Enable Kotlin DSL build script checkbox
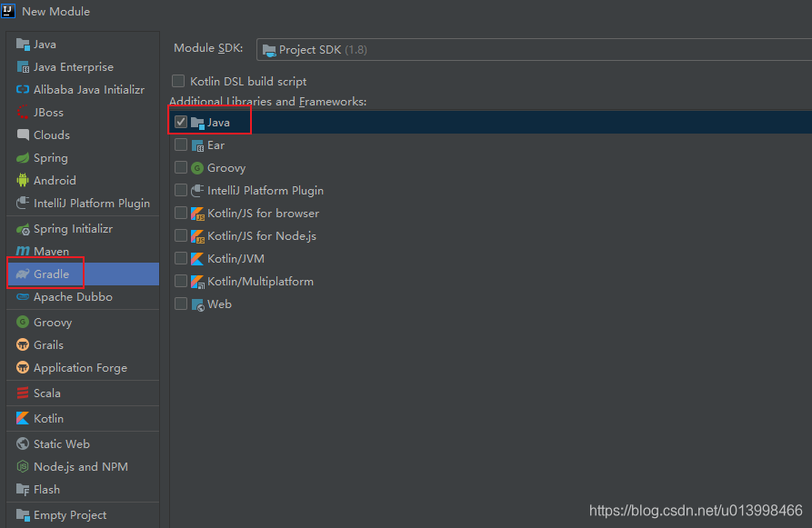This screenshot has width=812, height=528. click(178, 81)
